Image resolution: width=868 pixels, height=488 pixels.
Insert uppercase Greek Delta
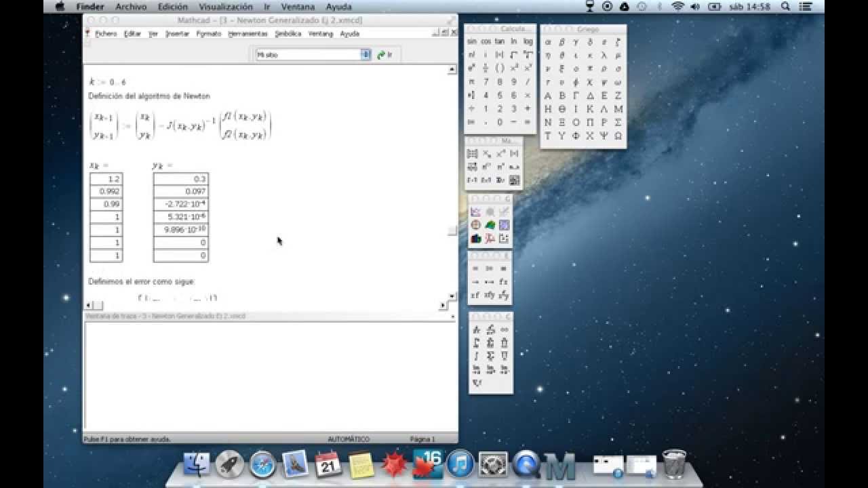coord(590,96)
